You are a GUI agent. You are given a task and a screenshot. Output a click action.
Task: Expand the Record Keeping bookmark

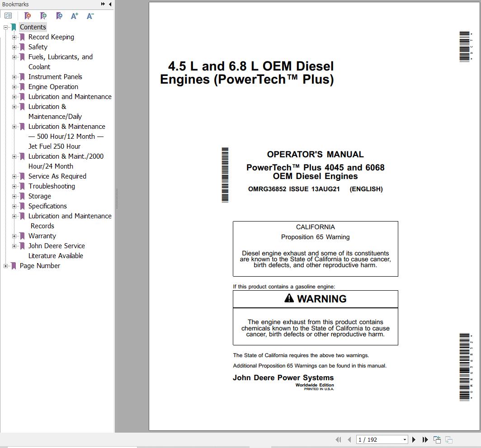click(14, 38)
